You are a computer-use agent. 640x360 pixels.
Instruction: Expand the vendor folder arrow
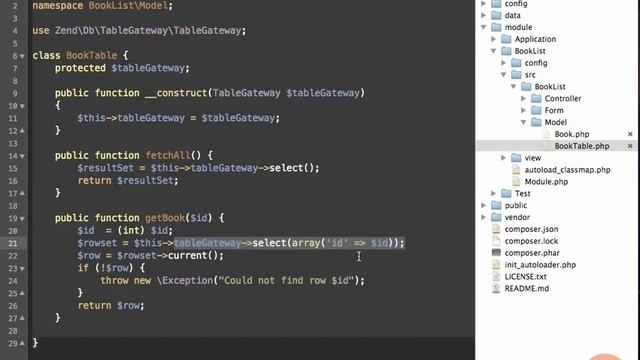tap(484, 217)
